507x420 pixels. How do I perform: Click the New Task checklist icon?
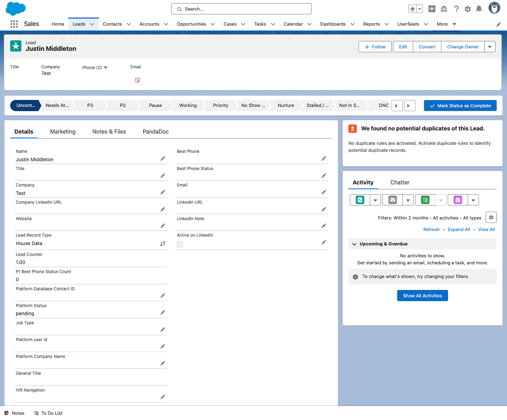[x=425, y=200]
